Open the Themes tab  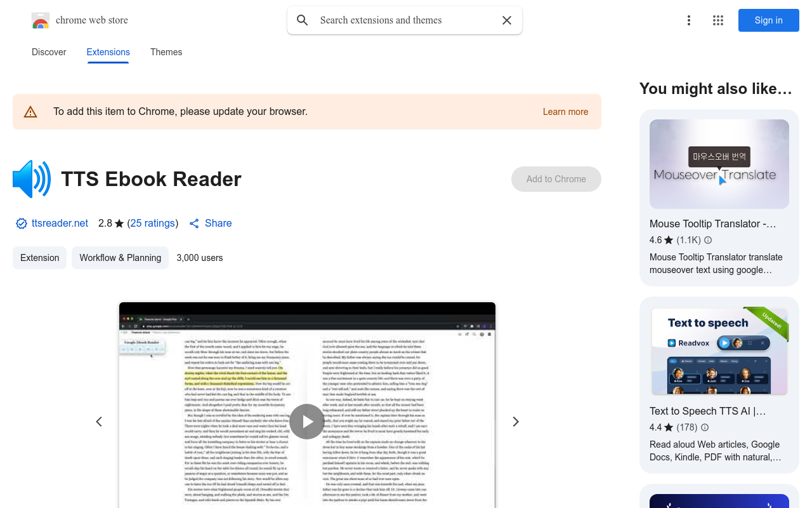[x=166, y=52]
